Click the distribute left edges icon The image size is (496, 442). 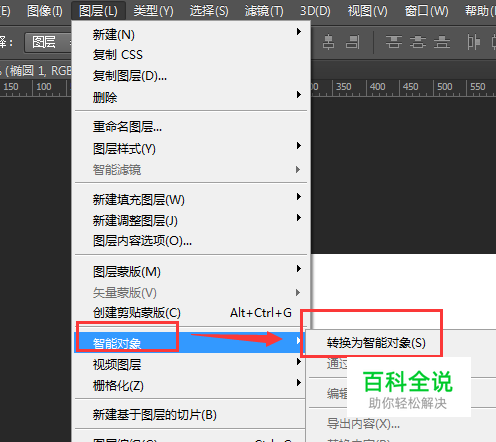click(x=473, y=42)
